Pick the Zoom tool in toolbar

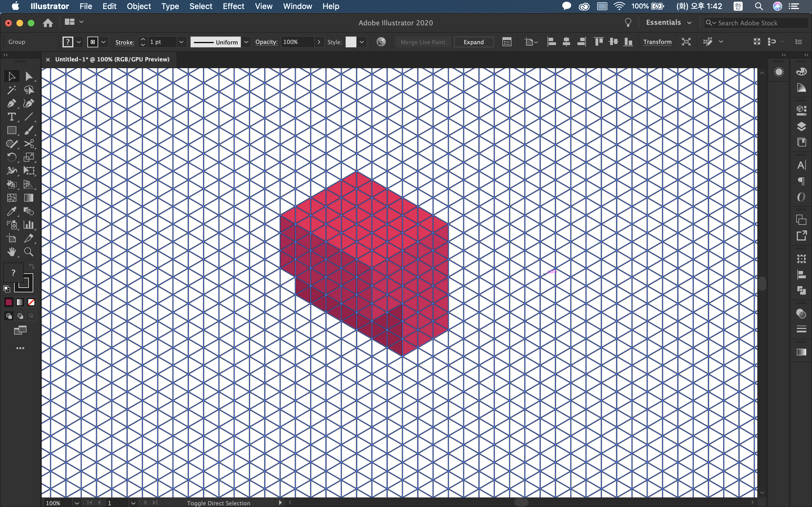coord(28,252)
